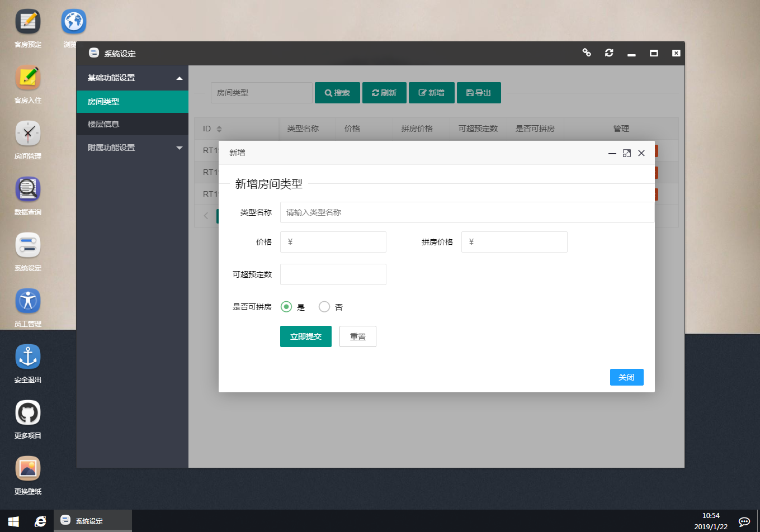Click the blue 关闭 button
Viewport: 760px width, 532px height.
point(627,377)
